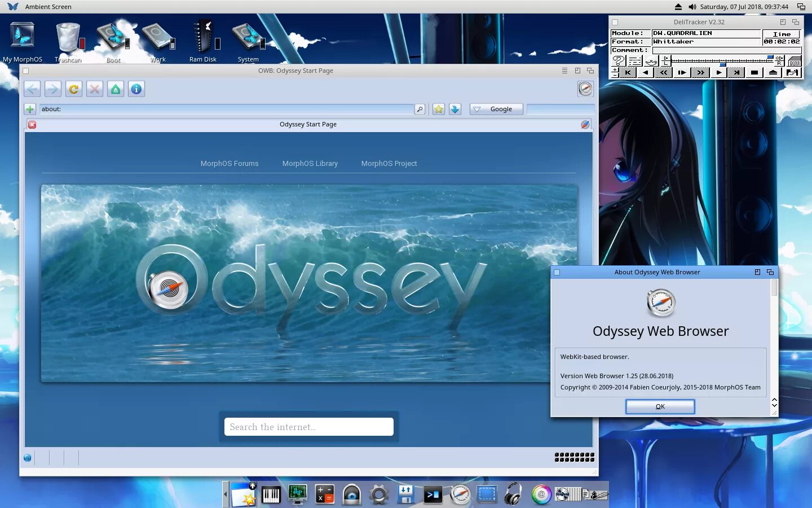Click the butterfly Ambient menu icon
This screenshot has height=508, width=812.
pos(12,7)
